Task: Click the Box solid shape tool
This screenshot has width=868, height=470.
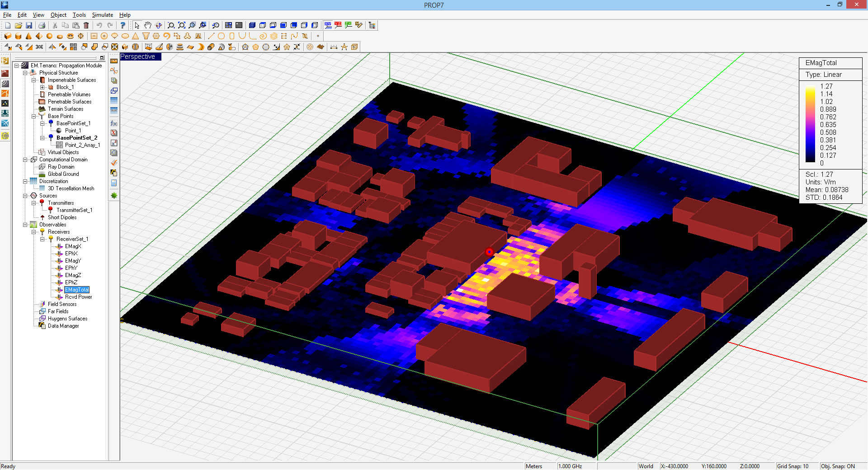Action: 8,36
